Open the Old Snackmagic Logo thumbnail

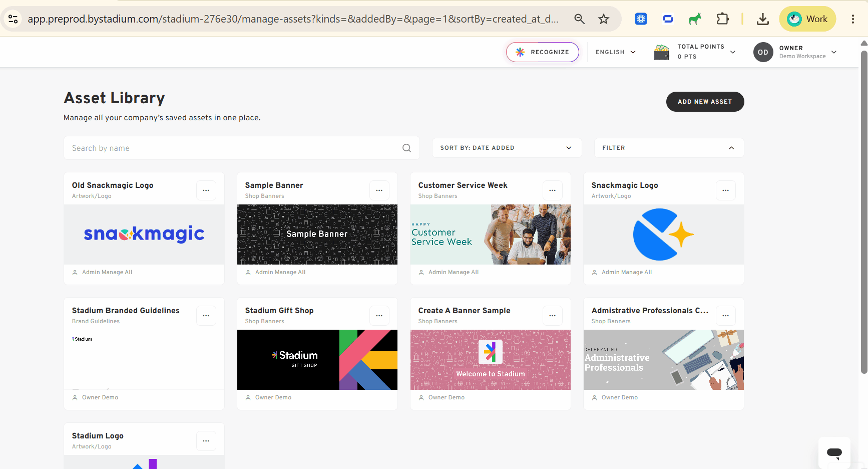[x=144, y=234]
